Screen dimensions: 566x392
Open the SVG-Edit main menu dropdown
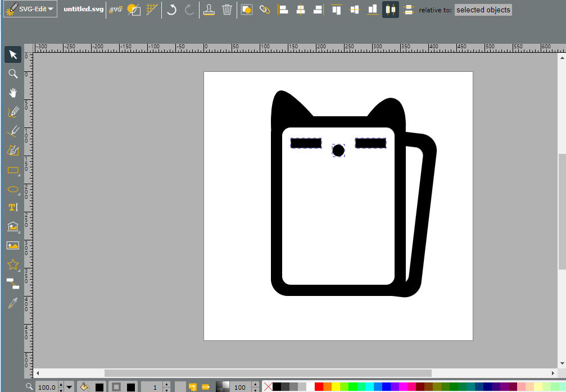click(x=30, y=9)
